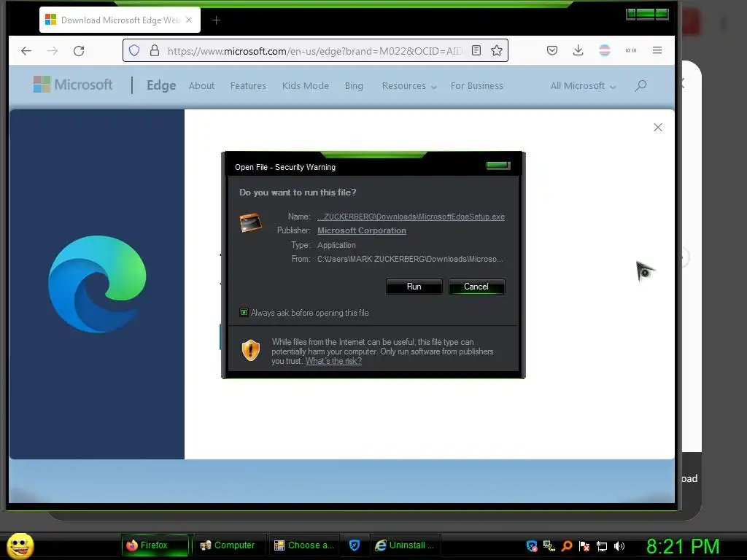Viewport: 747px width, 560px height.
Task: Click the Firefox window green caption buttons
Action: coord(647,14)
